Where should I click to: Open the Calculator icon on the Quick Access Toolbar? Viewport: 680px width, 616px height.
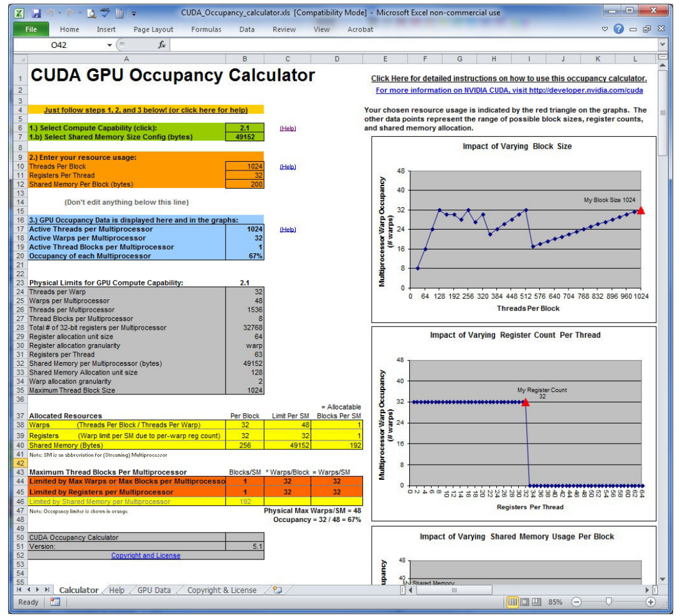[x=120, y=14]
